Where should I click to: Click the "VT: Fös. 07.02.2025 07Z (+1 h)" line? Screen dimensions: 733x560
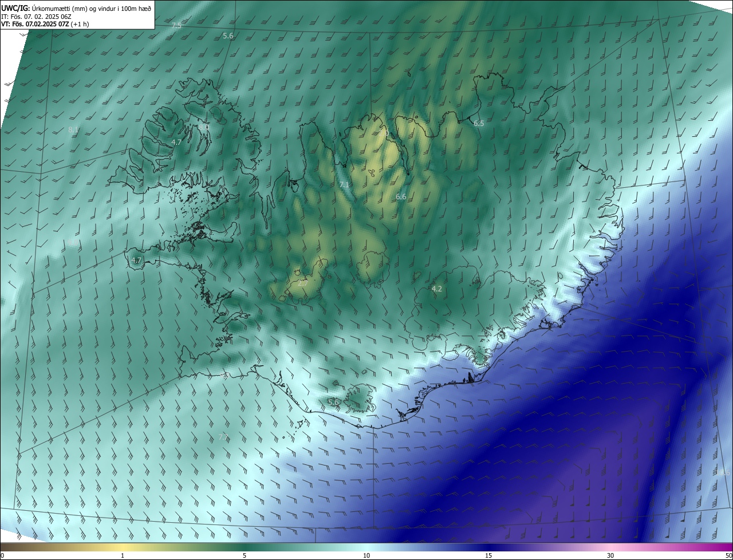tap(45, 24)
